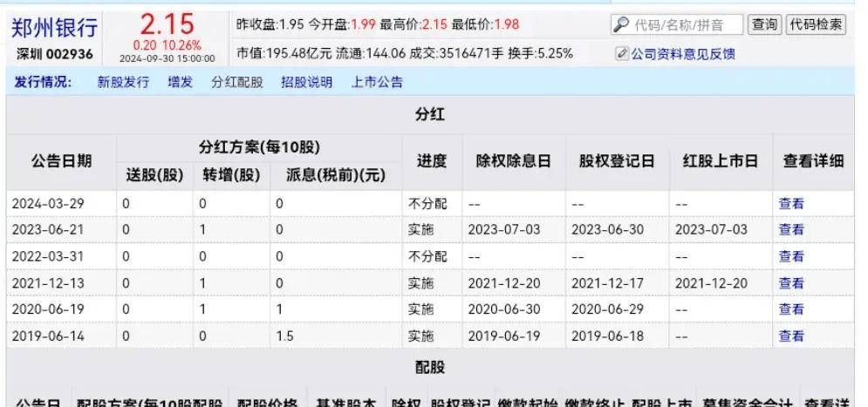This screenshot has width=868, height=407.
Task: Switch to the 分红配股 tab
Action: coord(237,83)
